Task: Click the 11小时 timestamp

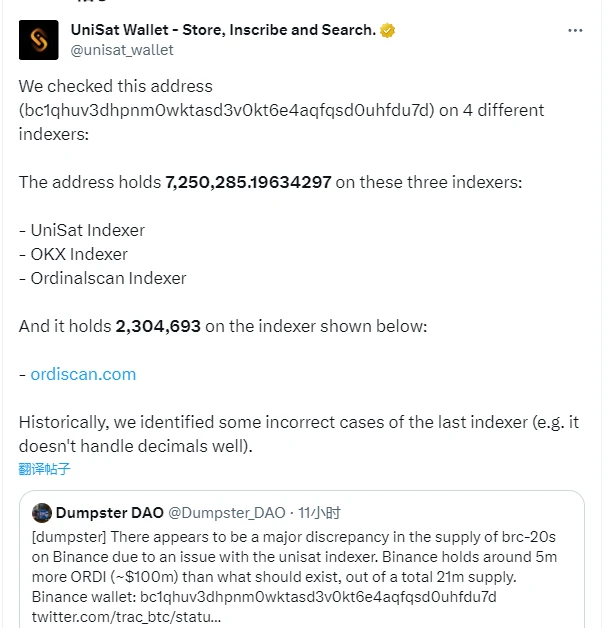Action: [325, 513]
